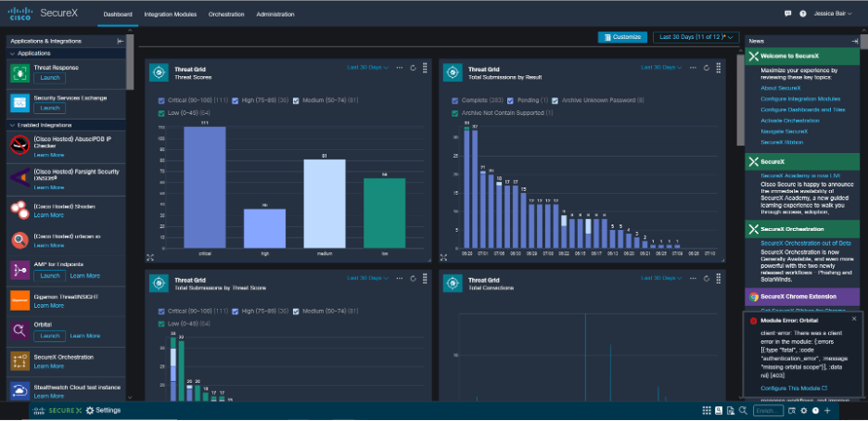This screenshot has width=868, height=421.
Task: Collapse the Applications & Integrations panel
Action: (120, 42)
